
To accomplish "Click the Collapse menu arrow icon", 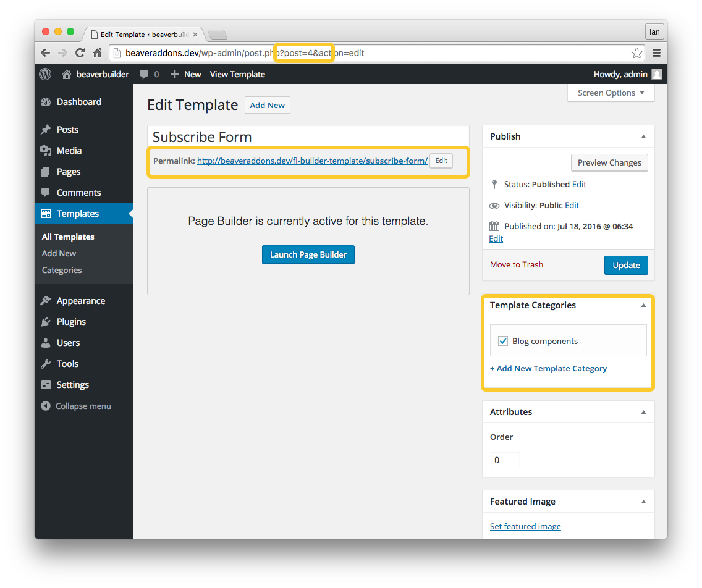I will tap(46, 406).
